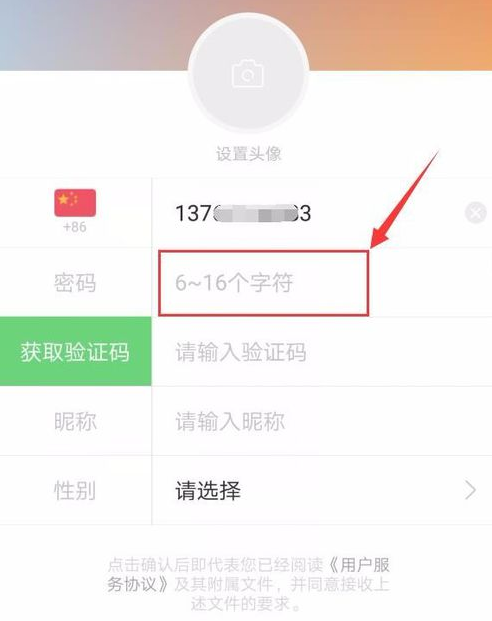Tap the 昵称 label

click(75, 421)
